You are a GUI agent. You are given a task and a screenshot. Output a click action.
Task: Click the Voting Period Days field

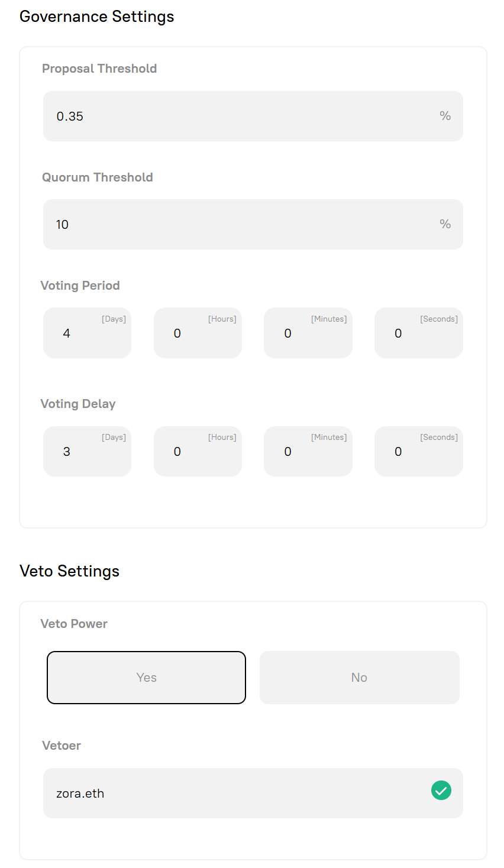pyautogui.click(x=87, y=333)
